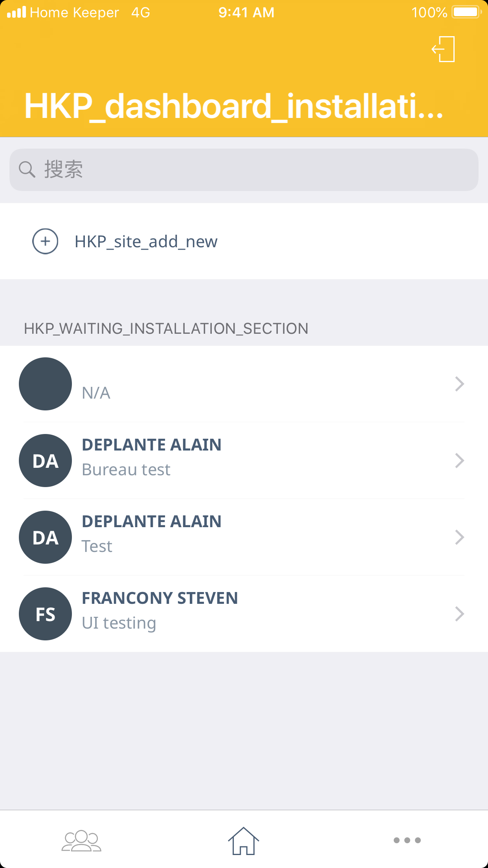
Task: Tap the plus circle add icon
Action: click(45, 241)
